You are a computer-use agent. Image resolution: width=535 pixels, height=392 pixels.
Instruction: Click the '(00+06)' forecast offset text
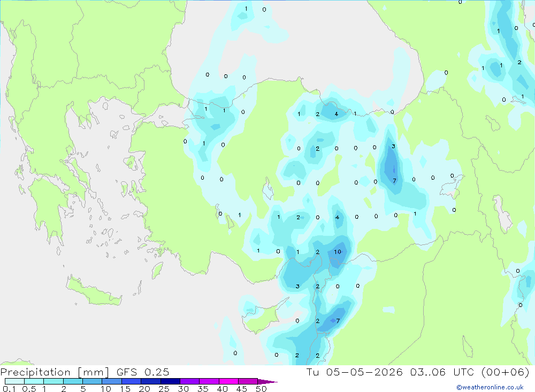pyautogui.click(x=506, y=372)
